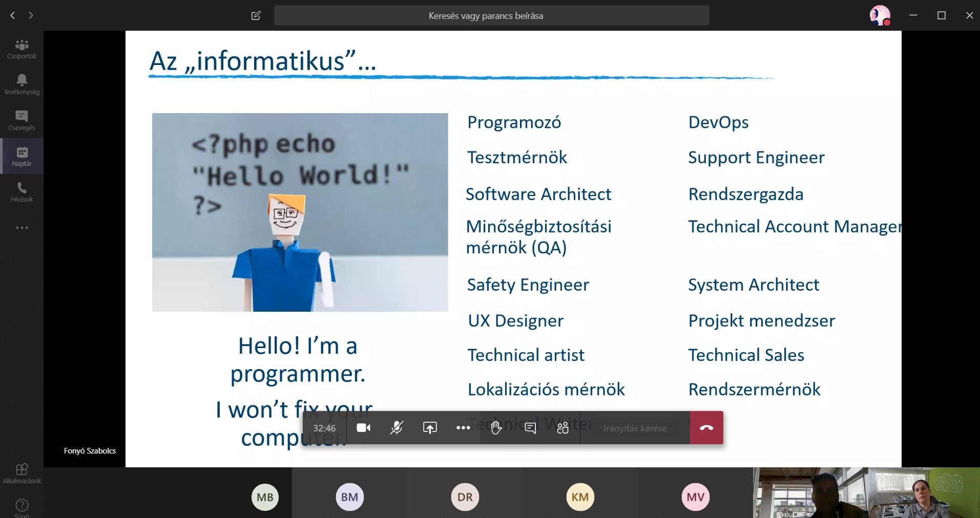Unmute the microphone

[x=397, y=428]
